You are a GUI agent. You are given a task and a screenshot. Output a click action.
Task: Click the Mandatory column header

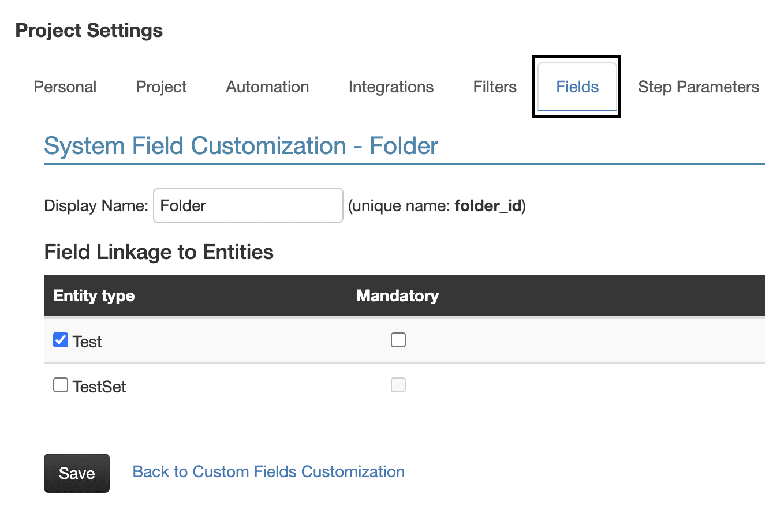coord(397,295)
